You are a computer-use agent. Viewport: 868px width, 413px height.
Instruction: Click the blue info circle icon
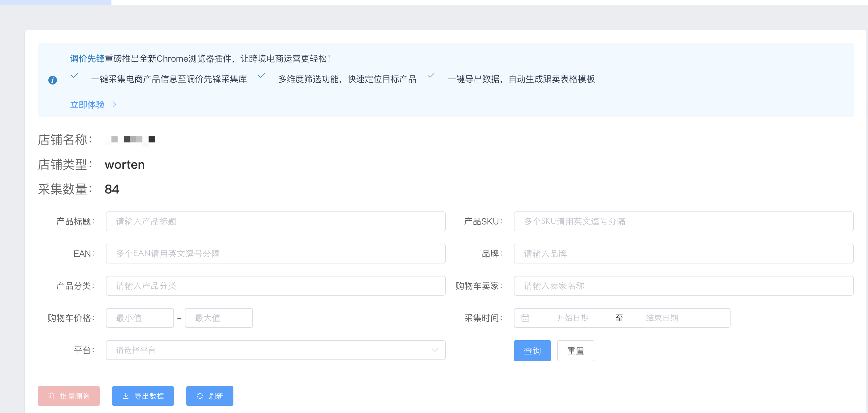52,80
